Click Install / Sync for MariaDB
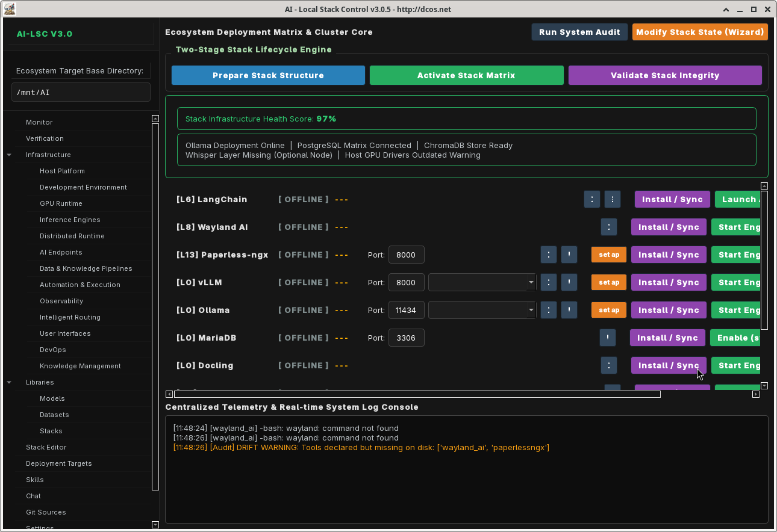The height and width of the screenshot is (532, 777). coord(667,338)
